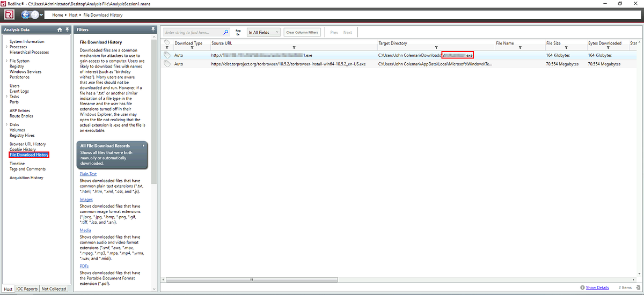Click the Media filter link
This screenshot has width=644, height=295.
(x=85, y=231)
